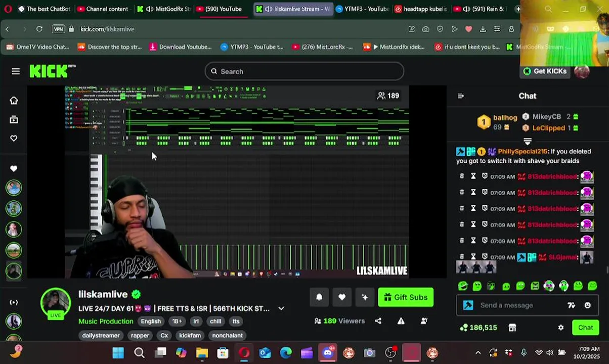Screen dimensions: 609x364
Task: Click the 189 viewer count on the video
Action: 388,96
